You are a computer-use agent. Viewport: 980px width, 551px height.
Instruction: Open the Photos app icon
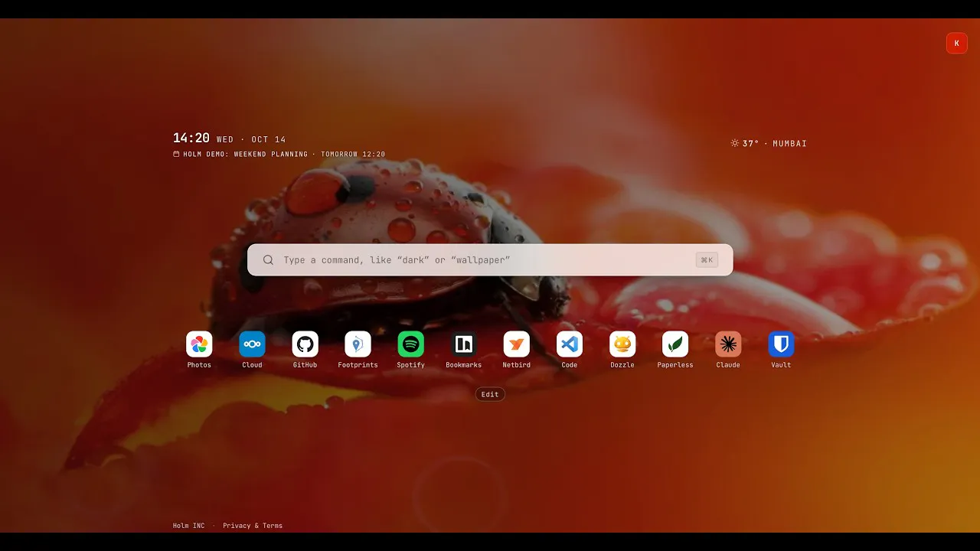tap(199, 344)
